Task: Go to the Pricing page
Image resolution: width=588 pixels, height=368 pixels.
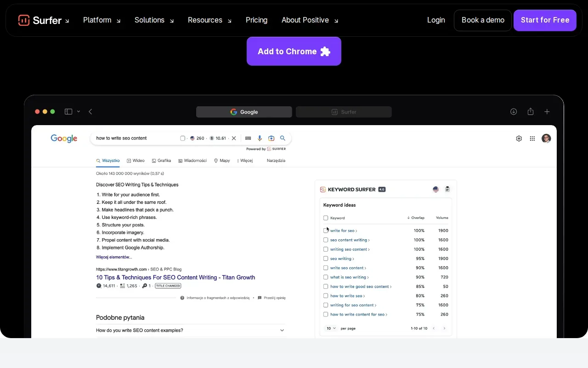Action: point(256,20)
